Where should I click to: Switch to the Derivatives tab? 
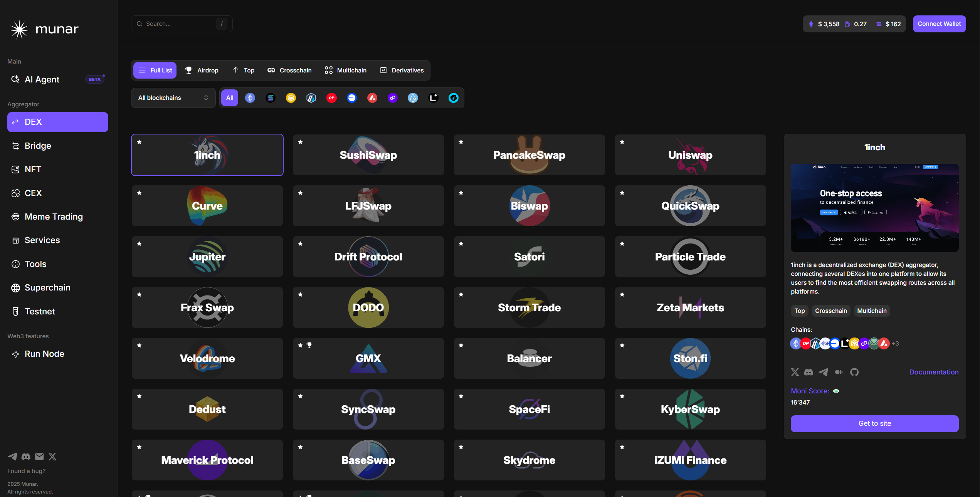(x=402, y=71)
